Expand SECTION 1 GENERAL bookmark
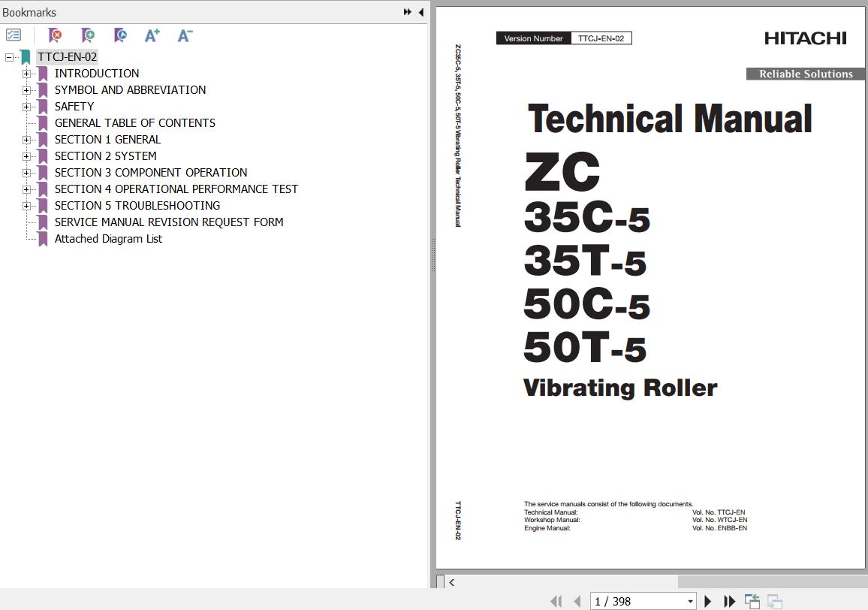The width and height of the screenshot is (868, 610). pyautogui.click(x=26, y=140)
